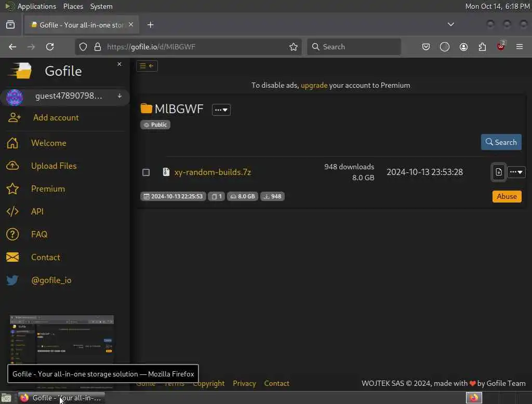
Task: Open the FAQ page
Action: tap(39, 234)
